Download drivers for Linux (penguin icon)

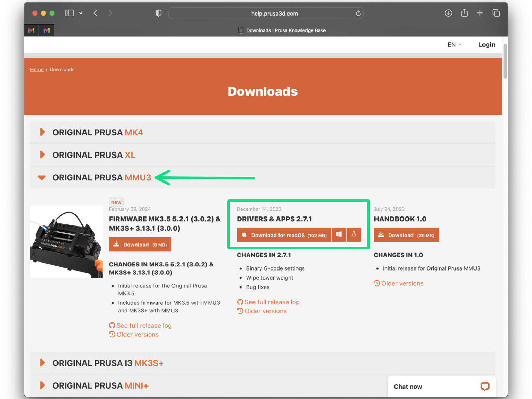pyautogui.click(x=354, y=235)
